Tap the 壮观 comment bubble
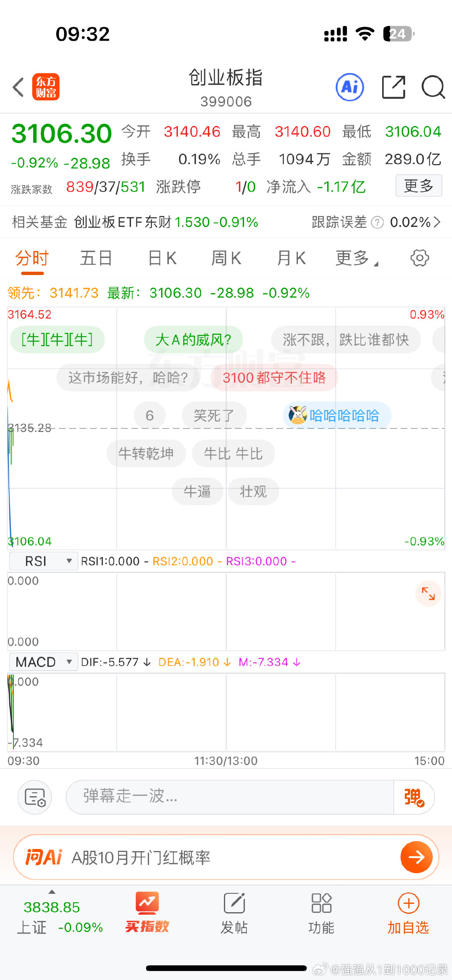Screen dimensions: 452x980 point(254,491)
